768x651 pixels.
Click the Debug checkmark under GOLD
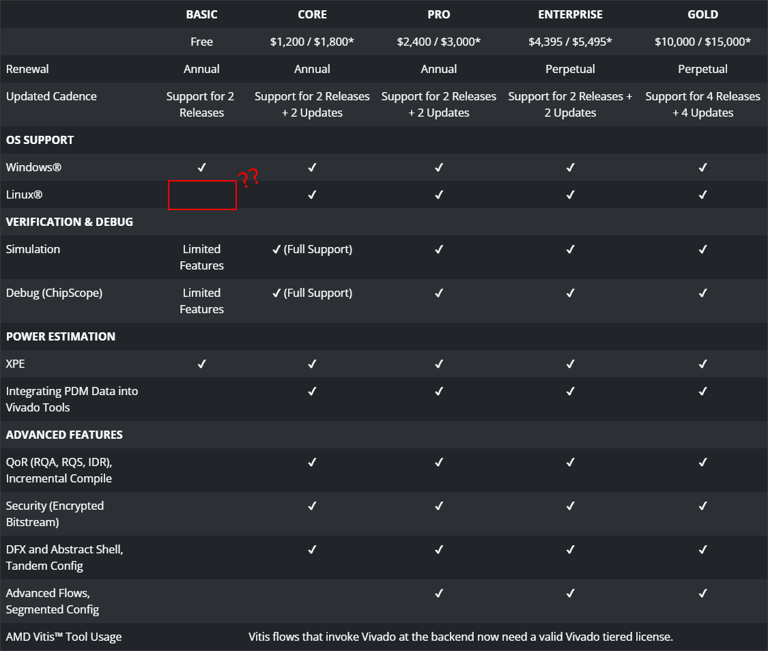(702, 293)
